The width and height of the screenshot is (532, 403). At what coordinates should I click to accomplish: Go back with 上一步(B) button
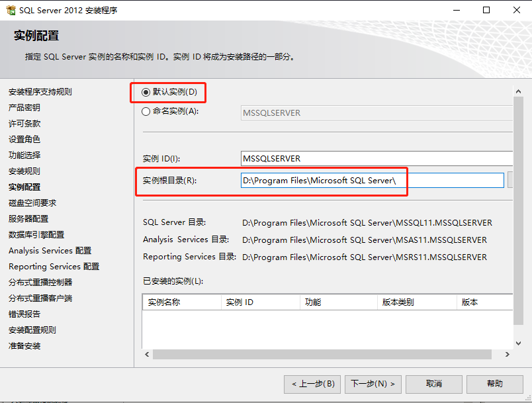click(x=312, y=384)
